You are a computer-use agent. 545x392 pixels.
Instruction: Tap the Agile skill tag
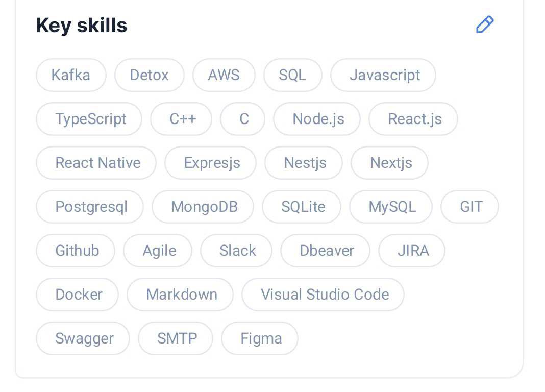coord(158,250)
